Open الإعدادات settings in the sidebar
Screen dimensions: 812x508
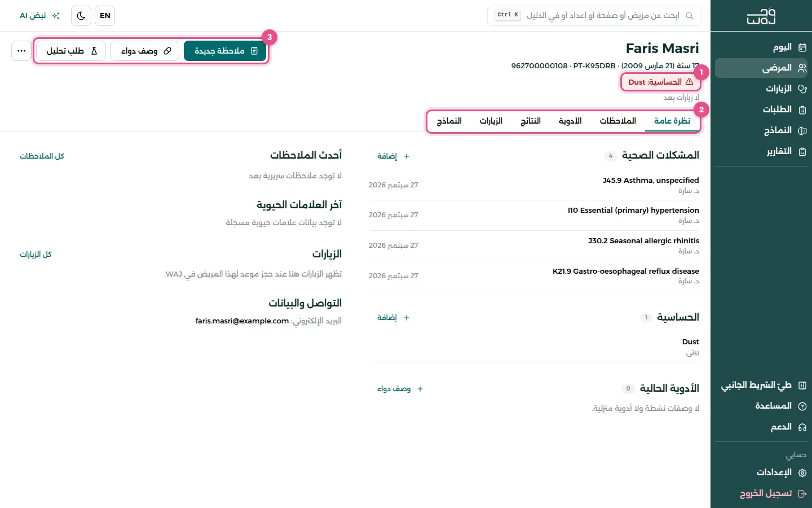point(761,473)
